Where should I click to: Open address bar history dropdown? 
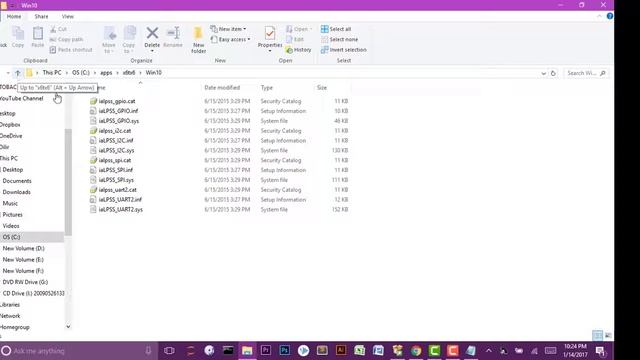(x=543, y=73)
